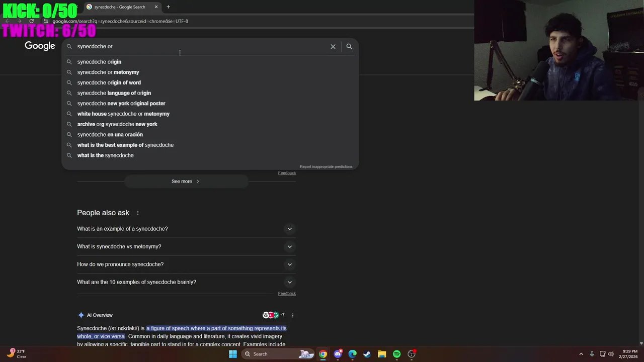Open the AI Overview three-dot menu
The height and width of the screenshot is (362, 644).
tap(292, 315)
